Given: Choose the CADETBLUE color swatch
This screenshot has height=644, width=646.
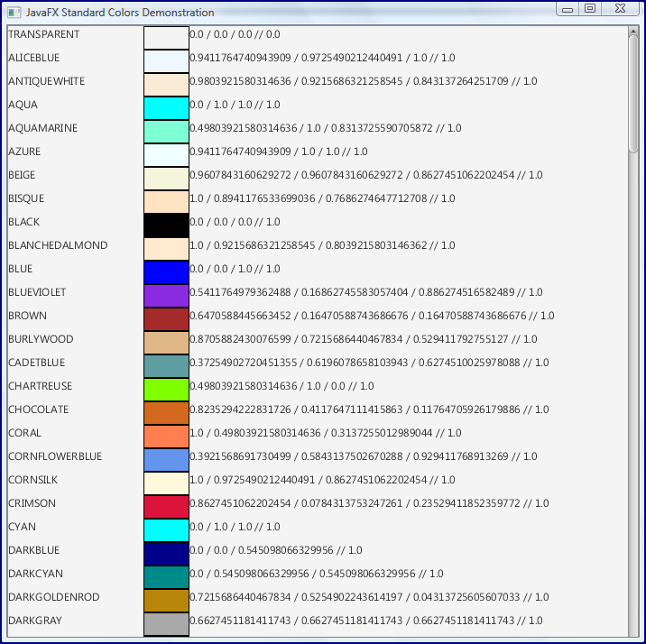Looking at the screenshot, I should (x=166, y=366).
